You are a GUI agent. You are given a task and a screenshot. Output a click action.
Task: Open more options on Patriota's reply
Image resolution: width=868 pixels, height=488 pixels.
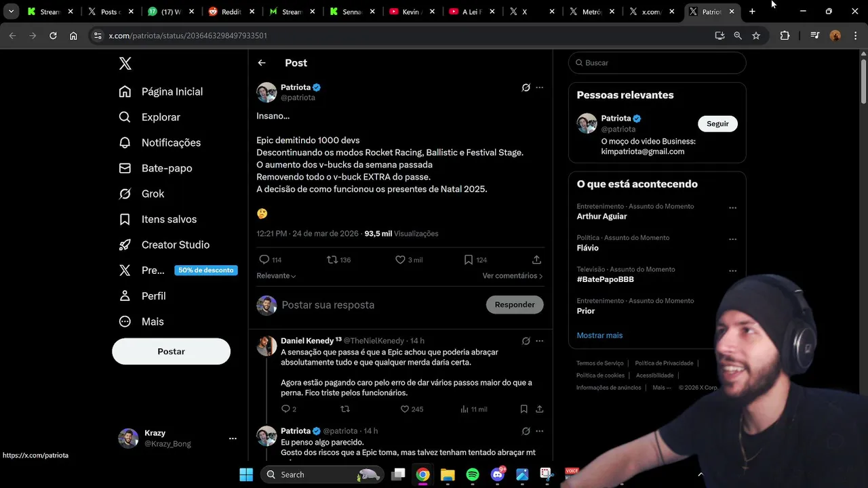coord(540,431)
